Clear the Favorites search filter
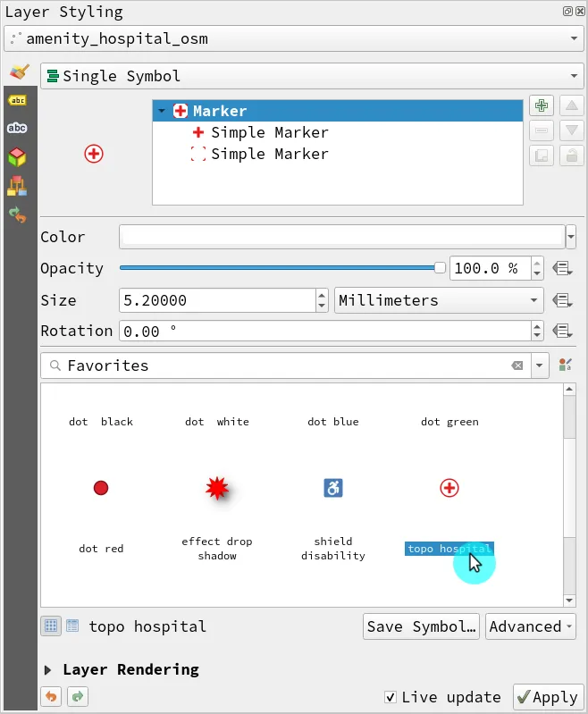 [517, 365]
